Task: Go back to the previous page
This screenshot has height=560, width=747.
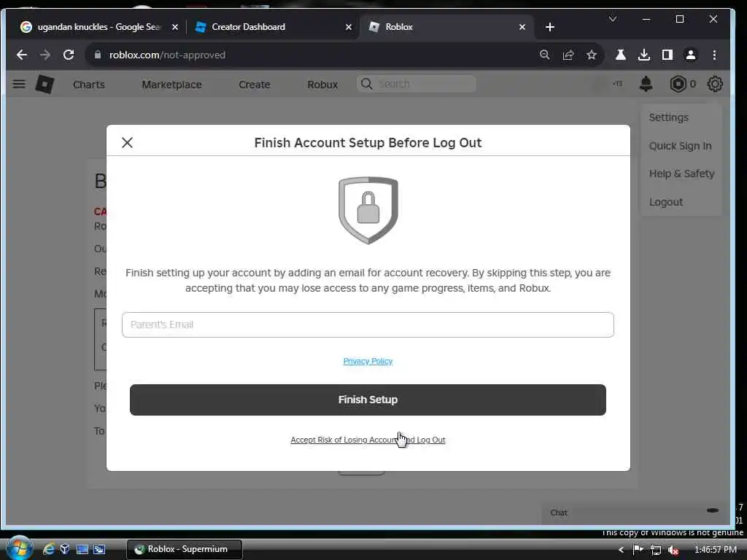Action: (x=21, y=55)
